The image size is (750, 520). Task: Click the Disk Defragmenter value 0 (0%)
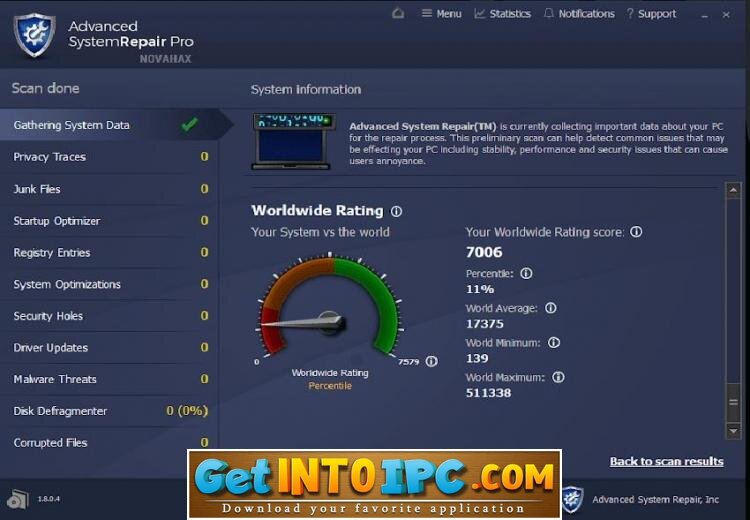click(x=187, y=411)
